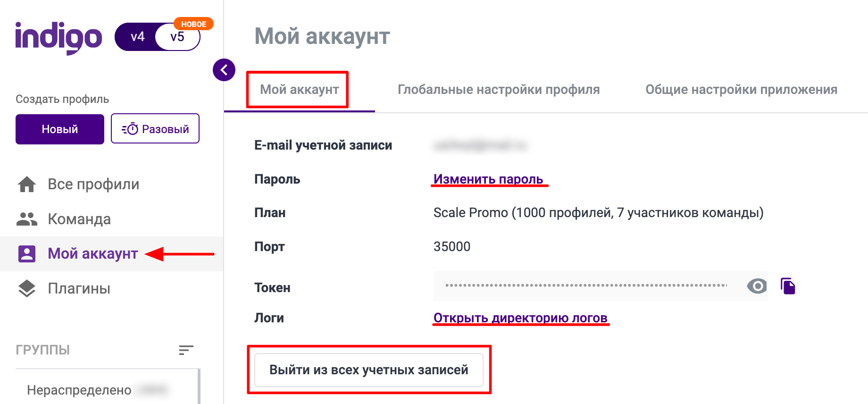Switch to the v5 version toggle

(x=178, y=37)
